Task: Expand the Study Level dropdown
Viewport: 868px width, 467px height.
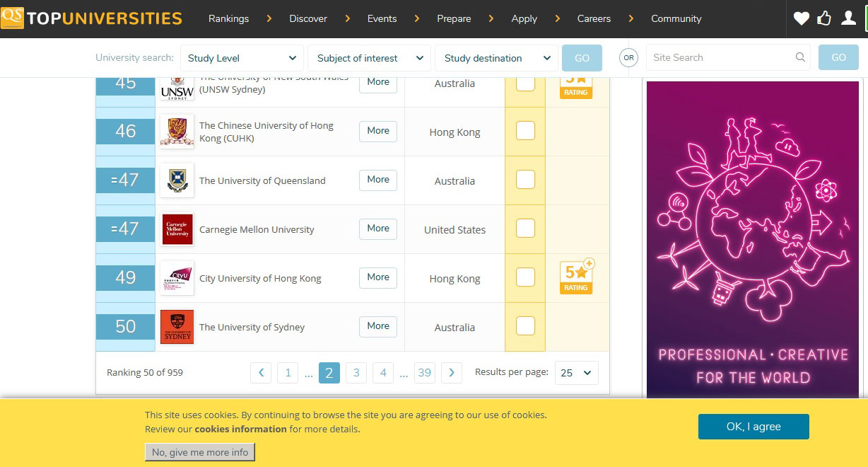Action: click(x=242, y=58)
